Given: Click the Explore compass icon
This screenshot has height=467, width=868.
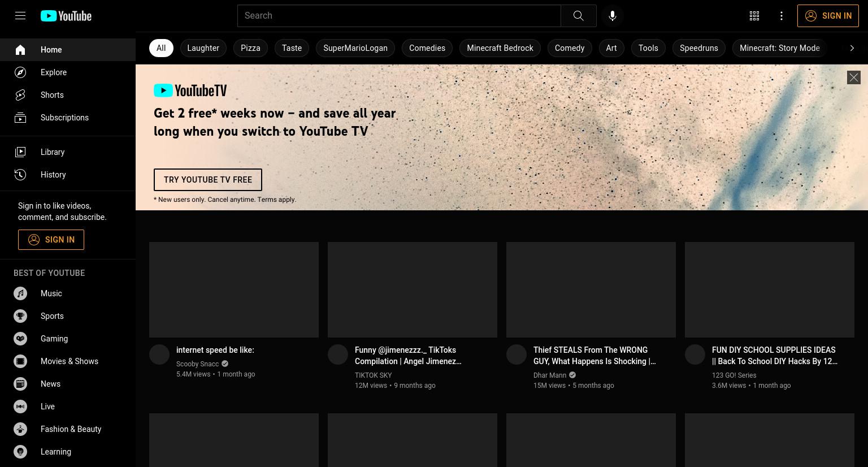Looking at the screenshot, I should pyautogui.click(x=20, y=72).
